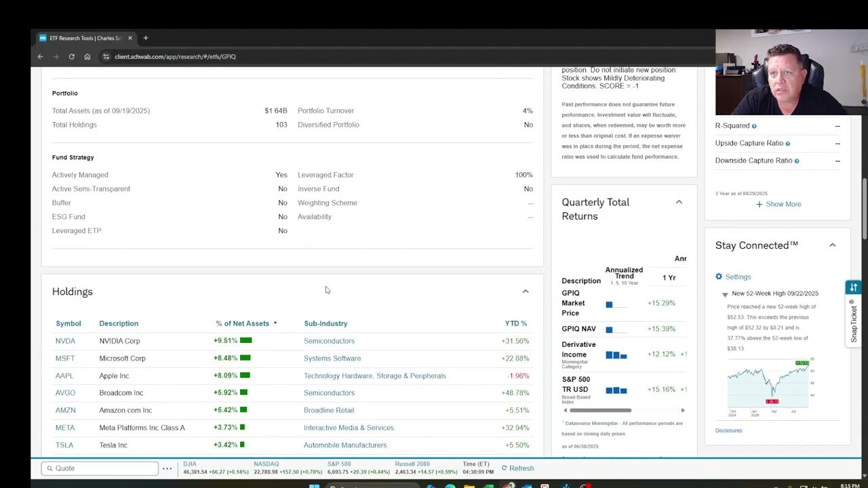Open SnapTicket side tab

[x=853, y=321]
